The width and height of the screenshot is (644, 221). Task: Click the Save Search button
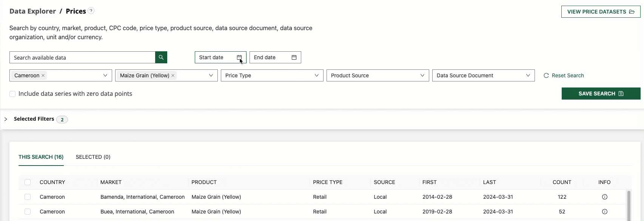[x=601, y=94]
